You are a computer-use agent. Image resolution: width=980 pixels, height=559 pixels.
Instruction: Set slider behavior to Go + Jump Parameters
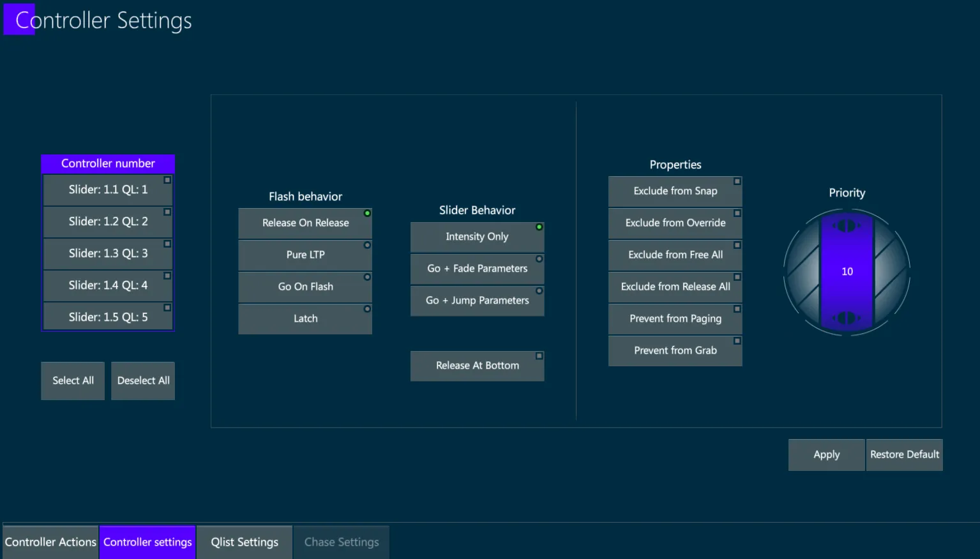click(x=478, y=301)
